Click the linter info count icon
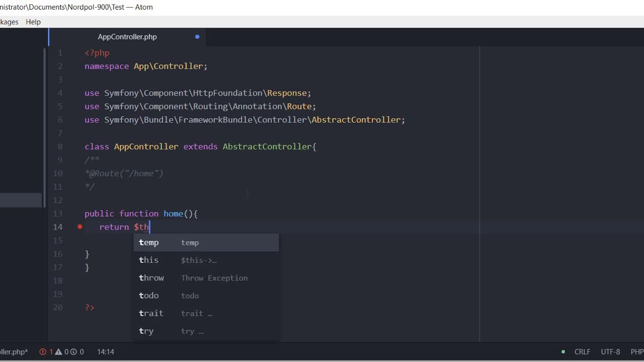 [x=74, y=352]
